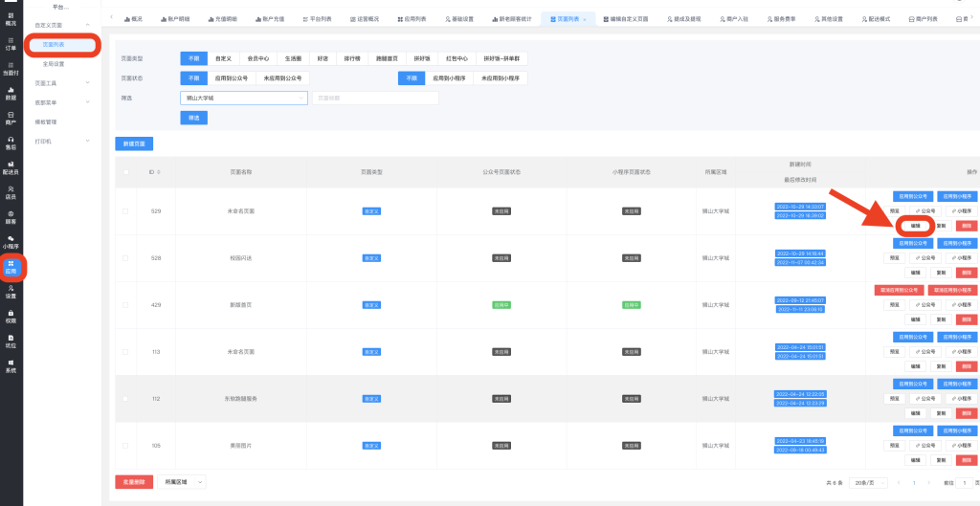Click the blue 新建页面 button
This screenshot has width=980, height=506.
(134, 143)
